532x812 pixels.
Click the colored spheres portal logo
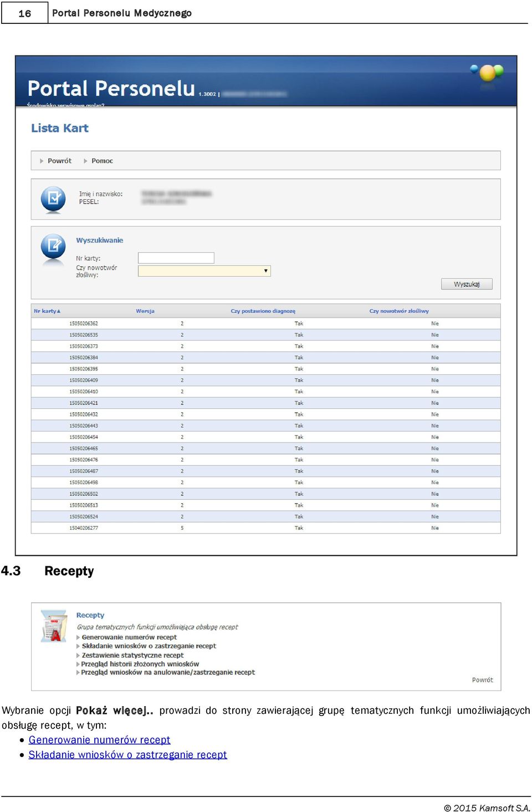coord(487,73)
